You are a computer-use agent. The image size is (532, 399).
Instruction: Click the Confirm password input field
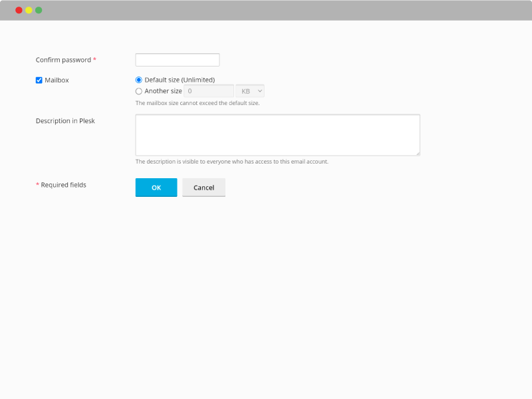point(178,60)
